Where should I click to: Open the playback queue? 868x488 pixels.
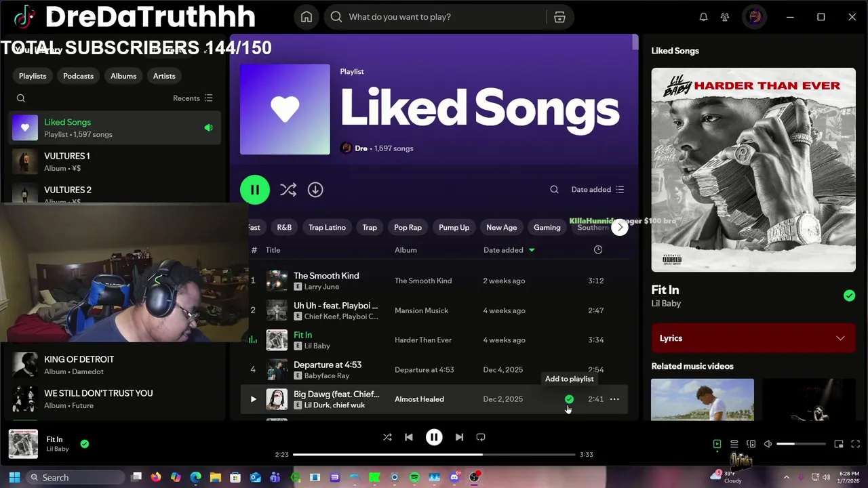click(734, 444)
